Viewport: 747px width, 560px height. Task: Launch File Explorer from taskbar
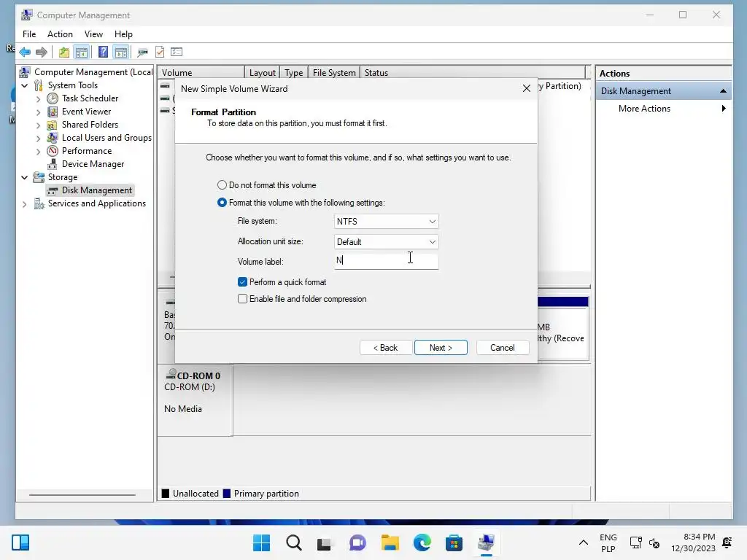(390, 542)
